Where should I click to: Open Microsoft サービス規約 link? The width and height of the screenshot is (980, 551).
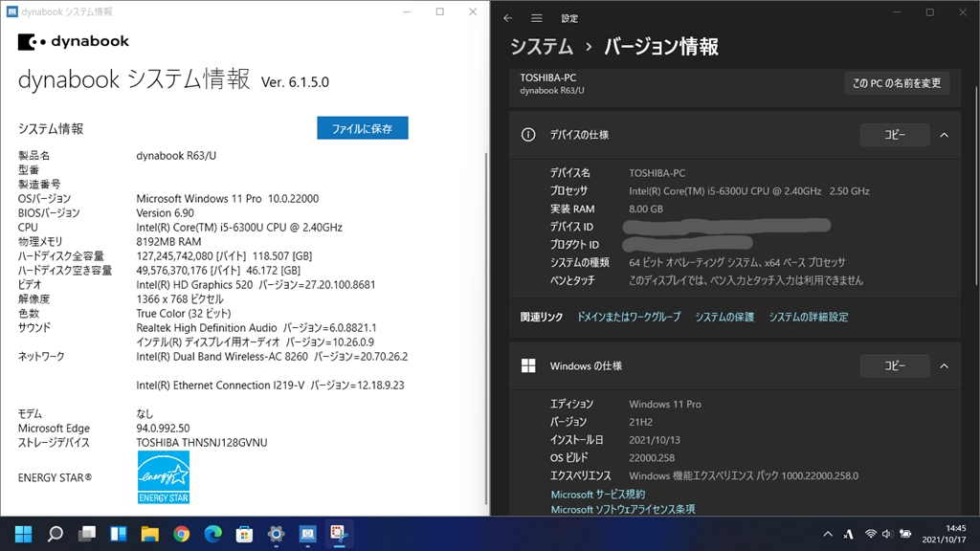(597, 495)
